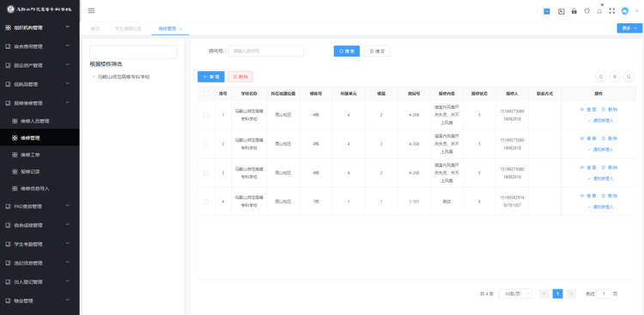The width and height of the screenshot is (644, 315).
Task: Click the blue 搜索 button
Action: (347, 51)
